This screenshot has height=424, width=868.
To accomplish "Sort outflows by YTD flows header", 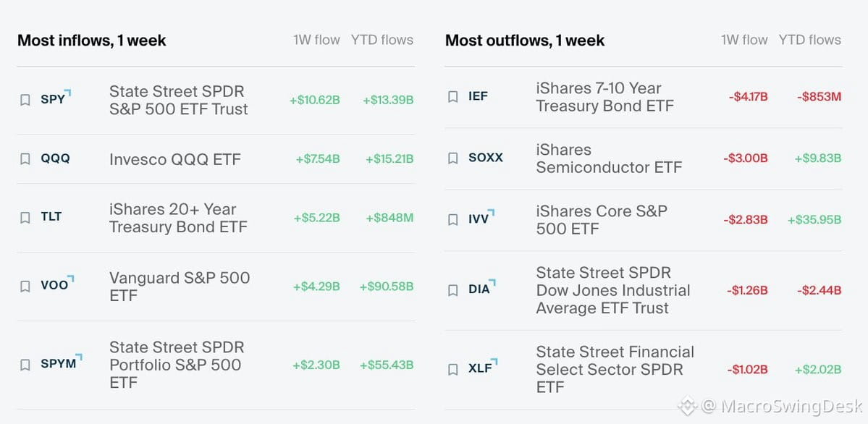I will [810, 40].
